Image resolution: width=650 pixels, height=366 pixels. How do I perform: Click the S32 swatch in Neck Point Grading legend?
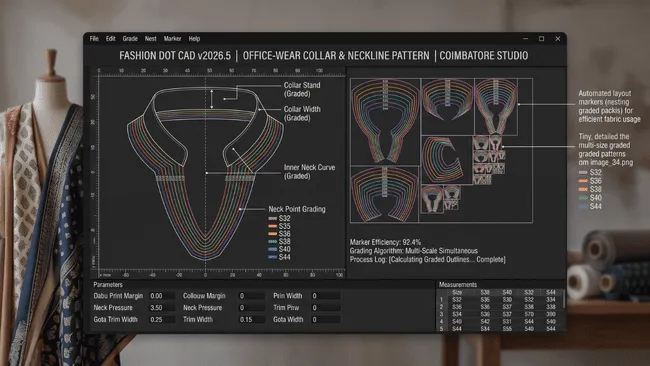(272, 218)
